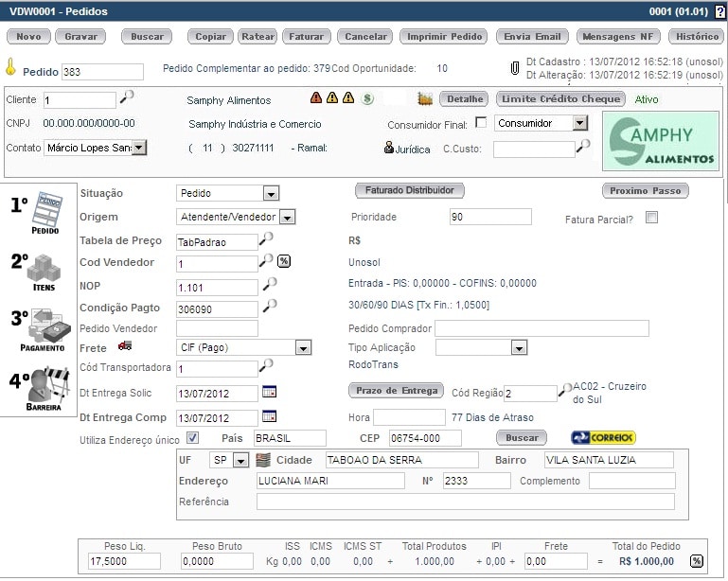Image resolution: width=728 pixels, height=581 pixels.
Task: Click the Correios logo icon
Action: point(603,437)
